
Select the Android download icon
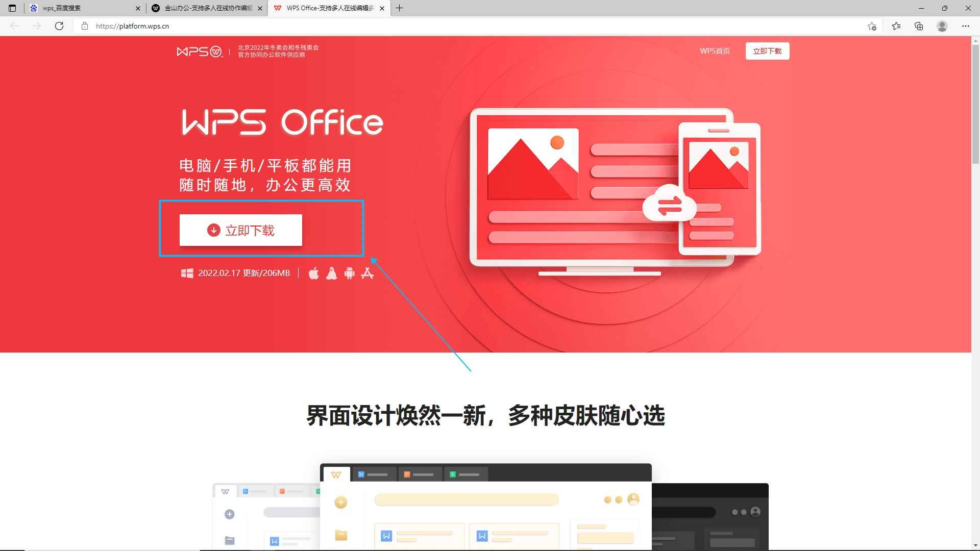click(x=350, y=273)
